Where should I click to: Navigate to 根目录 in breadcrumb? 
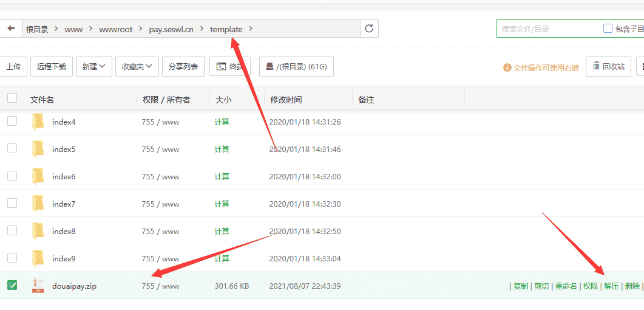(x=37, y=29)
